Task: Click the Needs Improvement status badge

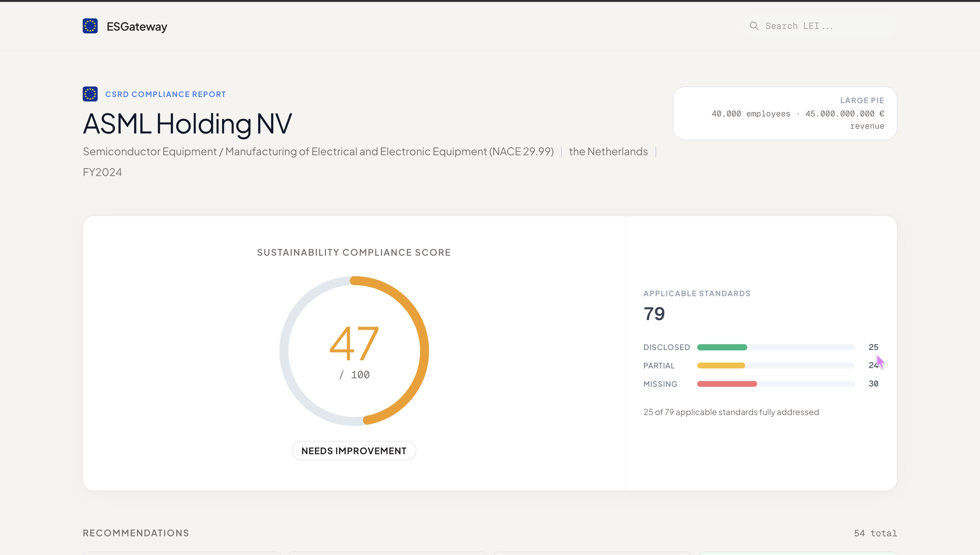Action: click(354, 450)
